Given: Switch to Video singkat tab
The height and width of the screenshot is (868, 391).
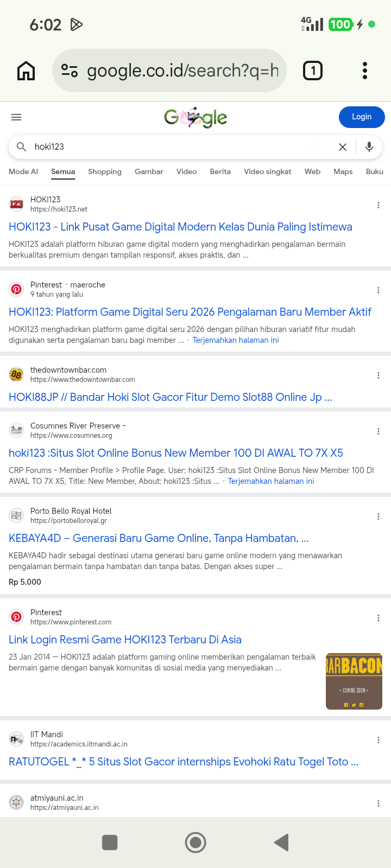Looking at the screenshot, I should pyautogui.click(x=267, y=171).
